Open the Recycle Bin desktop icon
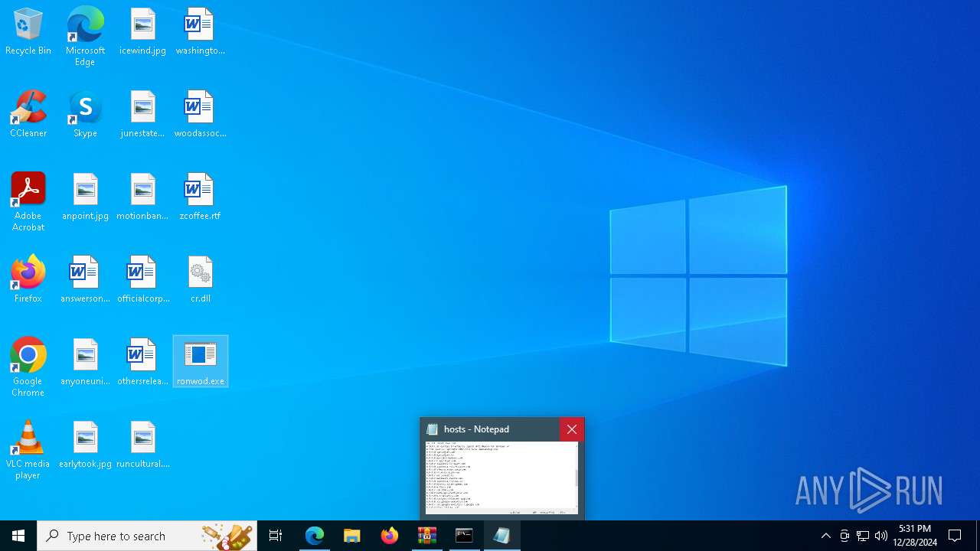The height and width of the screenshot is (551, 980). pyautogui.click(x=28, y=32)
